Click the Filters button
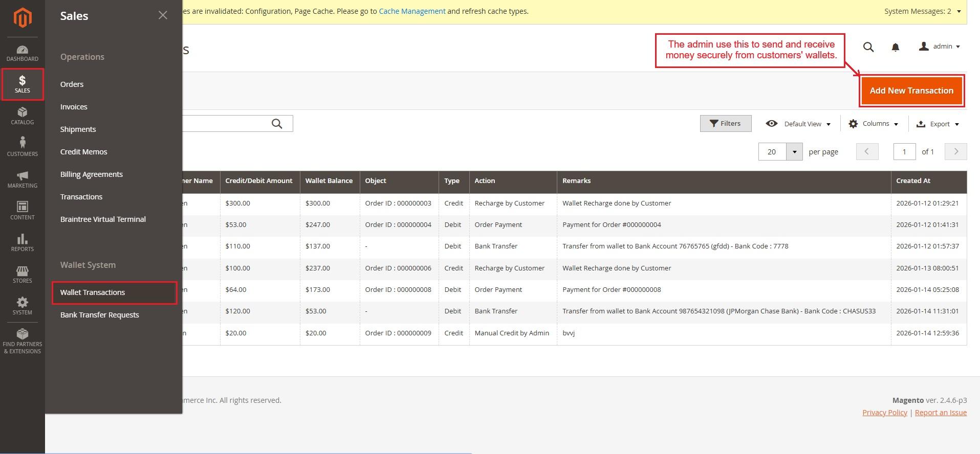 point(725,123)
